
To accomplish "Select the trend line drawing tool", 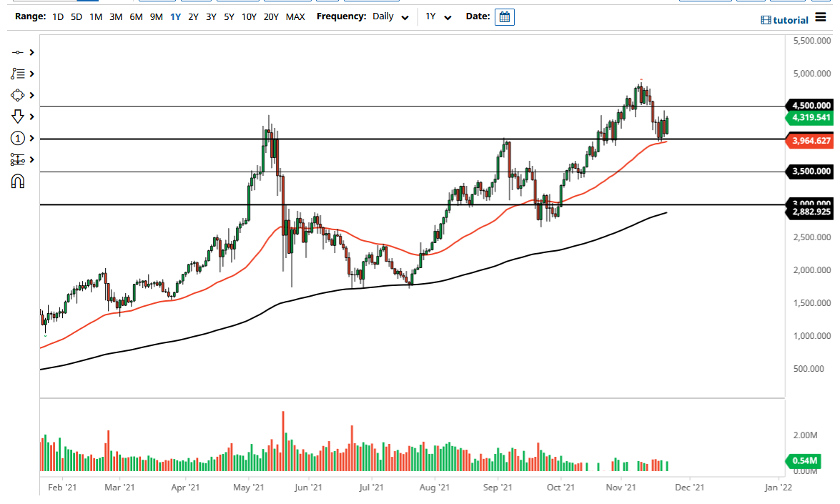I will tap(17, 52).
